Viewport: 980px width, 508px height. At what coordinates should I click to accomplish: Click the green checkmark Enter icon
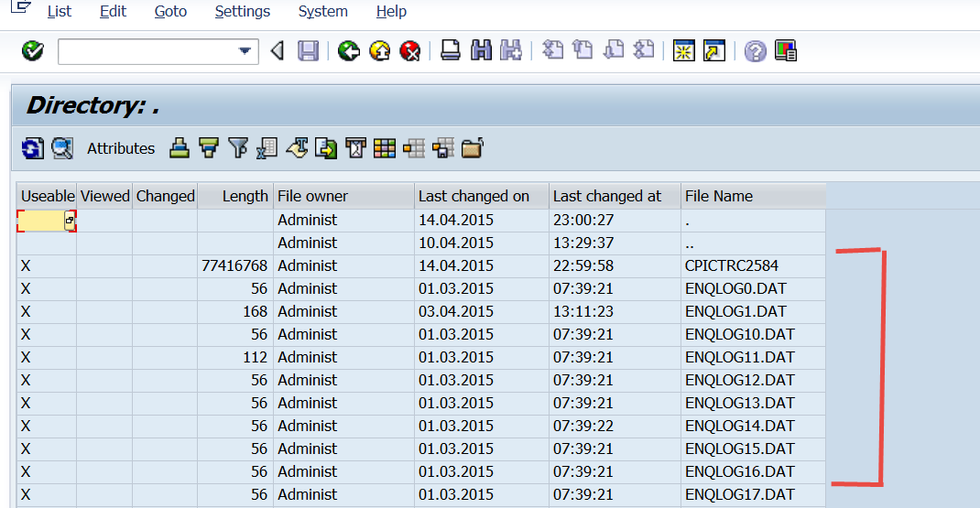coord(32,50)
